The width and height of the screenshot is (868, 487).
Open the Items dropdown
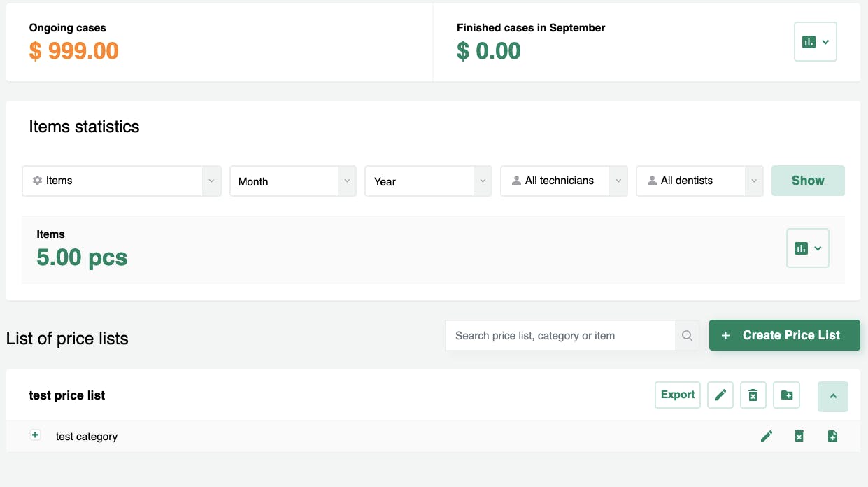pyautogui.click(x=122, y=181)
